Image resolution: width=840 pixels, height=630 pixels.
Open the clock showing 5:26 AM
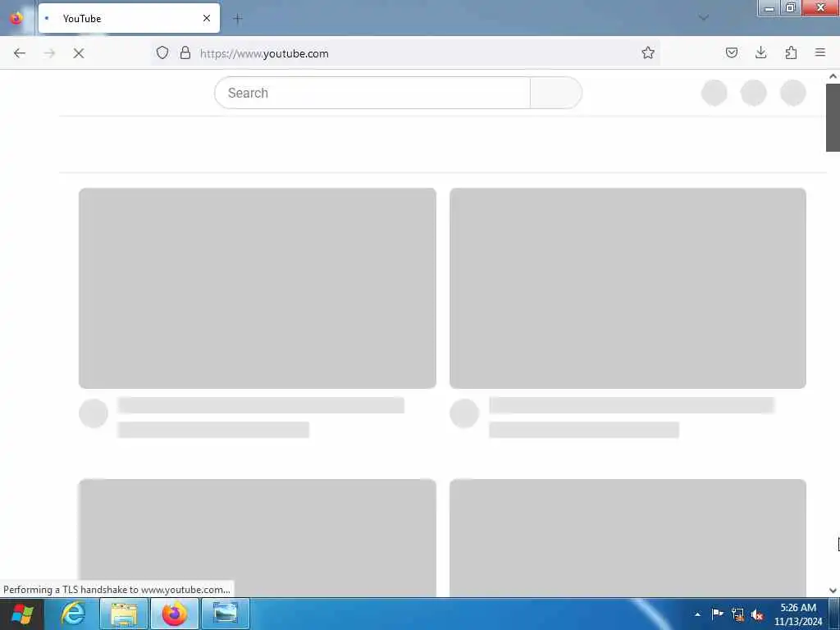click(798, 614)
